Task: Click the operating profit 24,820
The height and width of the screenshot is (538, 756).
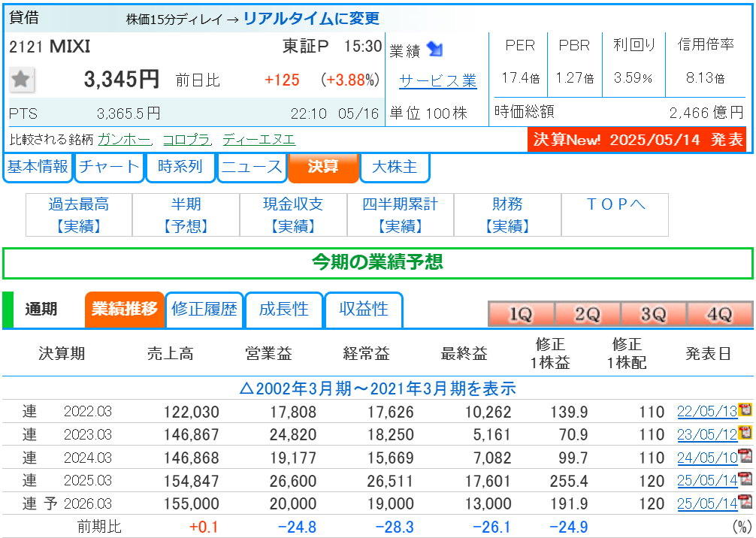Action: coord(293,435)
